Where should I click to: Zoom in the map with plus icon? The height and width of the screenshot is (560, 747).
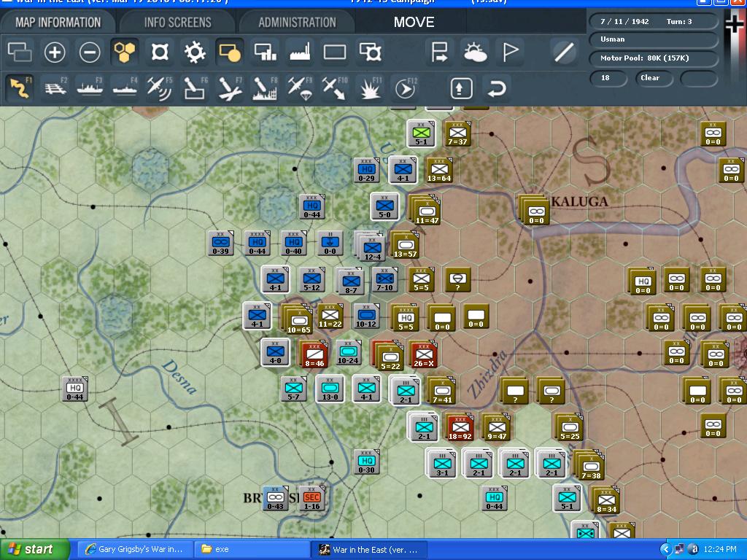(55, 52)
